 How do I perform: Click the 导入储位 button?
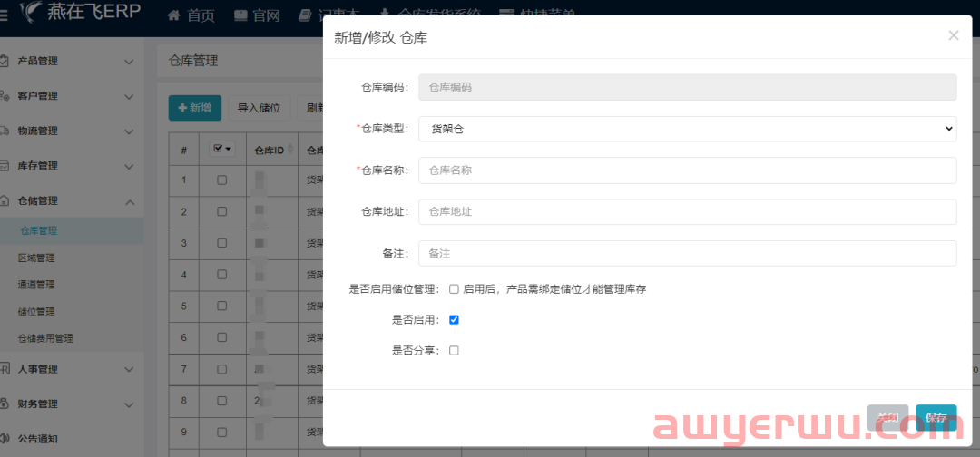259,109
